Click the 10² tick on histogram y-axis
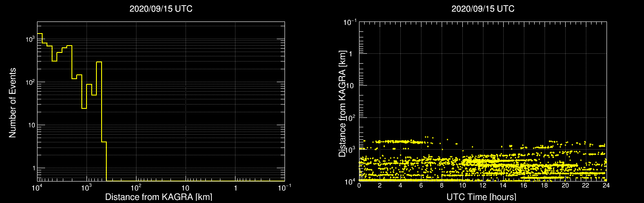The height and width of the screenshot is (203, 644). [30, 82]
